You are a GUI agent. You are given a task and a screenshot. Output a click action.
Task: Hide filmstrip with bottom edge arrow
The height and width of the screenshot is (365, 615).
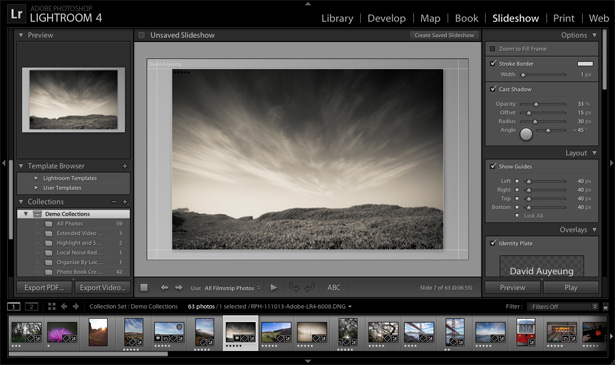308,361
